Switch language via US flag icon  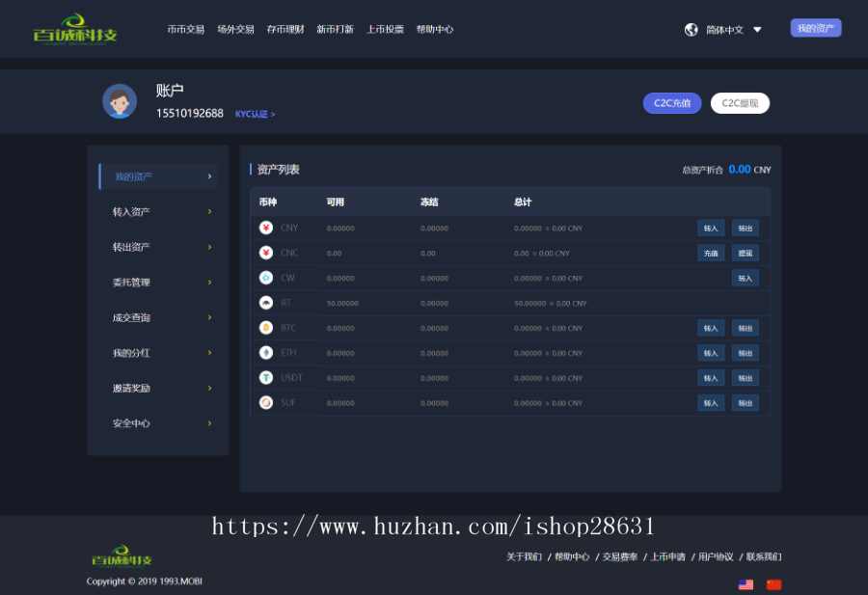(746, 584)
